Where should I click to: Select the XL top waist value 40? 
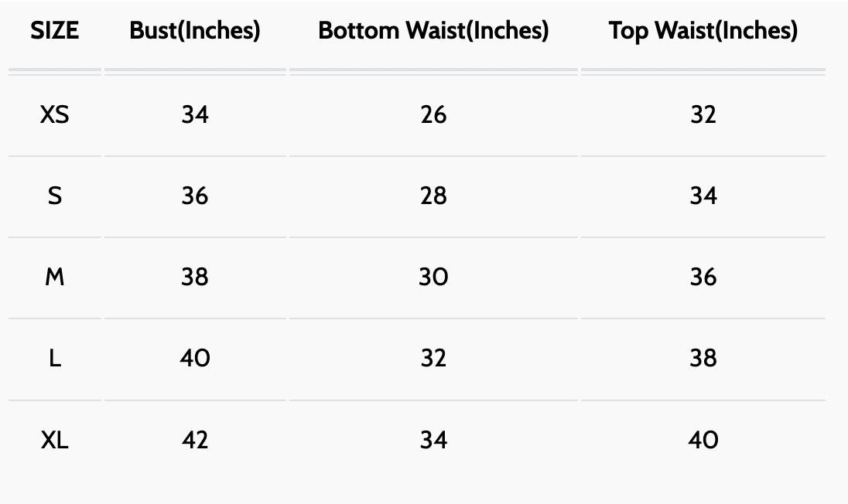[x=703, y=441]
